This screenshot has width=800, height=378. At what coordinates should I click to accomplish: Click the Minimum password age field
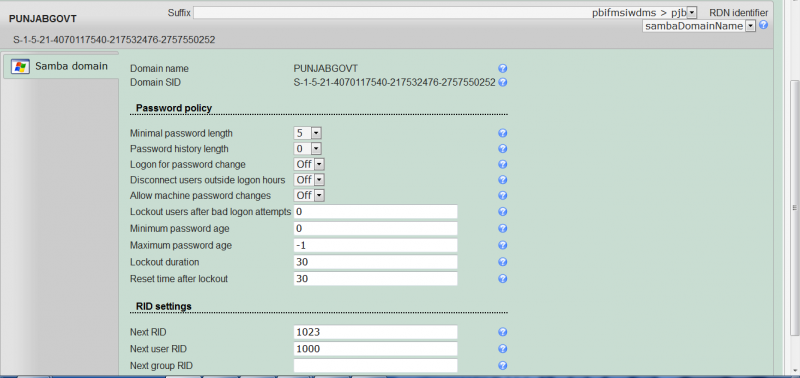click(376, 229)
